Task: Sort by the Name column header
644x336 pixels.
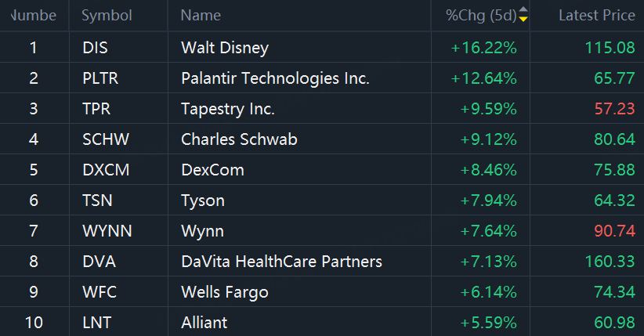Action: point(201,16)
